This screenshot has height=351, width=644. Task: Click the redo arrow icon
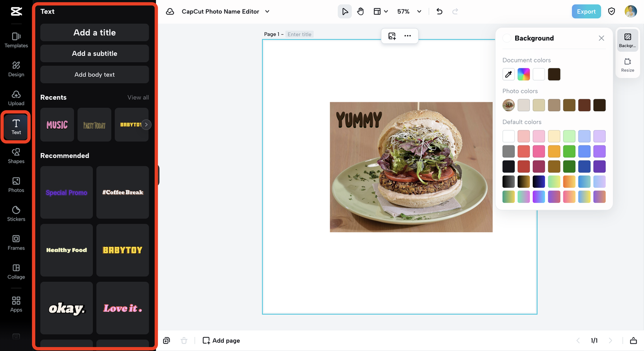(x=455, y=12)
